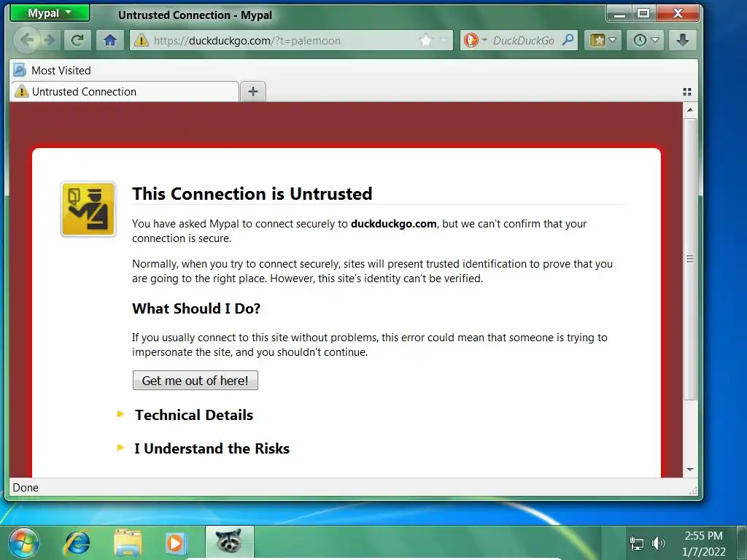Close the Mypal window
Viewport: 747px width, 560px height.
[x=678, y=13]
